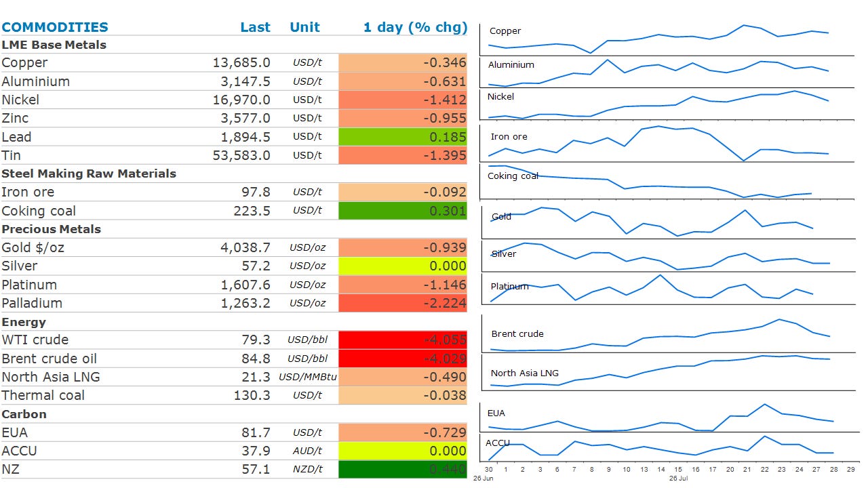
Task: Select the "Steel Making Raw Materials" section label
Action: click(x=89, y=174)
